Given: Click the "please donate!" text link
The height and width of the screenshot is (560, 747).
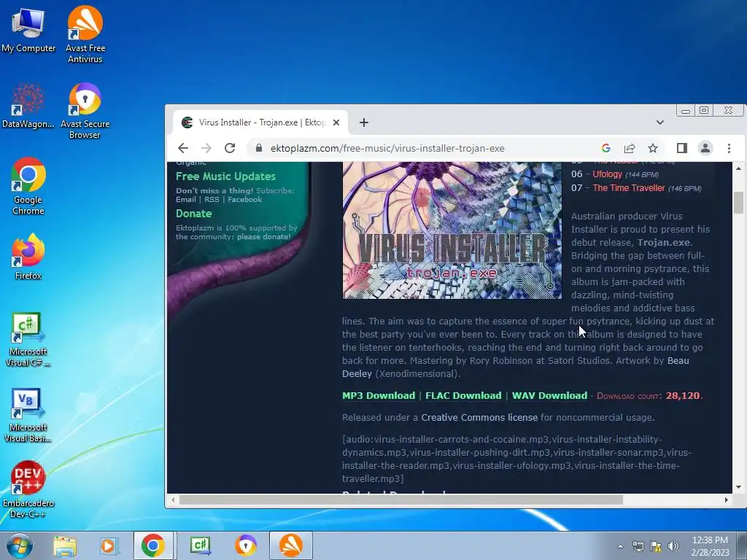Looking at the screenshot, I should [264, 237].
